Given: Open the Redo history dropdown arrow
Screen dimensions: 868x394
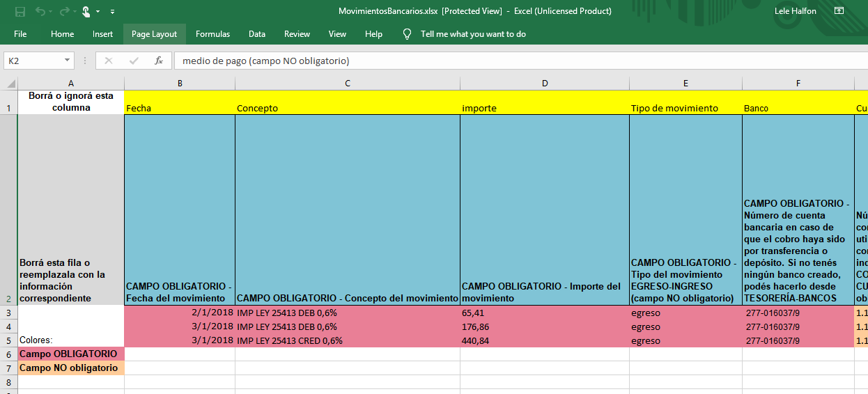Looking at the screenshot, I should [75, 12].
